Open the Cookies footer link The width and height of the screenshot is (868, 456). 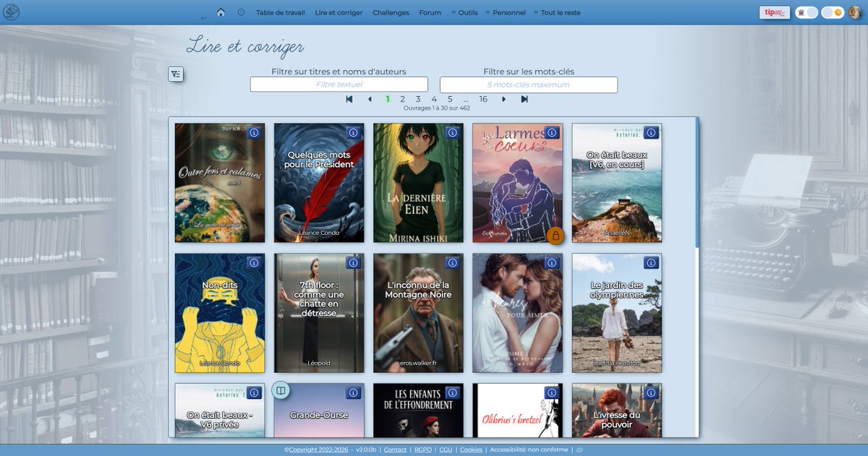pyautogui.click(x=471, y=450)
